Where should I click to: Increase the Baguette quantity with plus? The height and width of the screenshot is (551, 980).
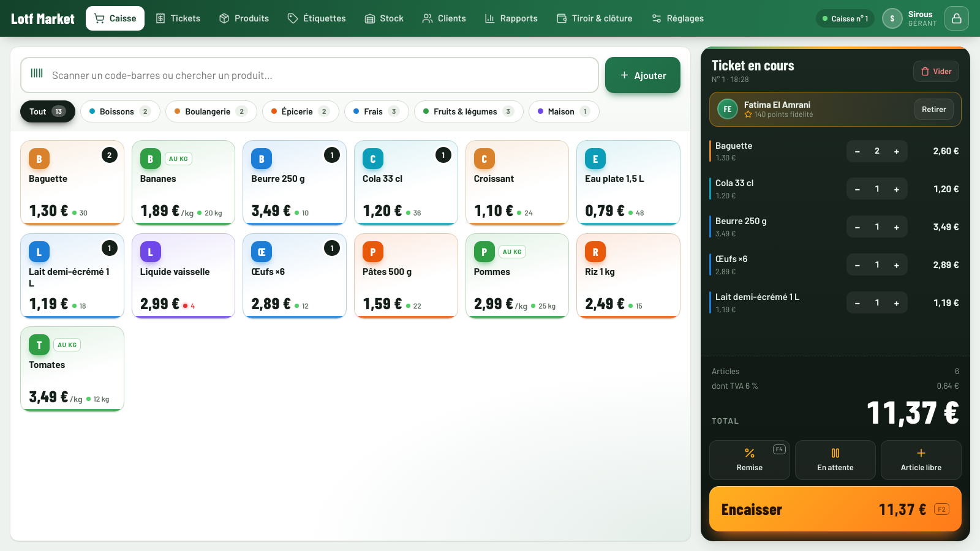[x=896, y=151]
